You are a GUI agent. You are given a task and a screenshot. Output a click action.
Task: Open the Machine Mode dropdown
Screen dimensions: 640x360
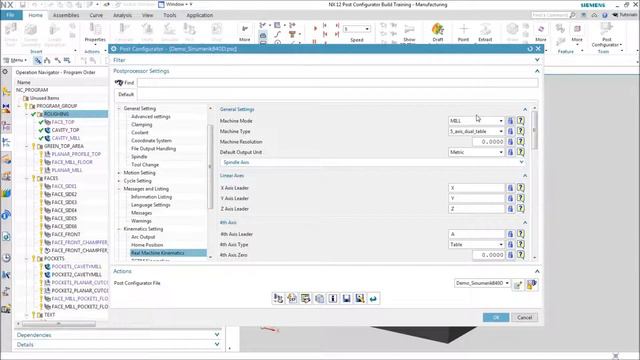coord(501,121)
